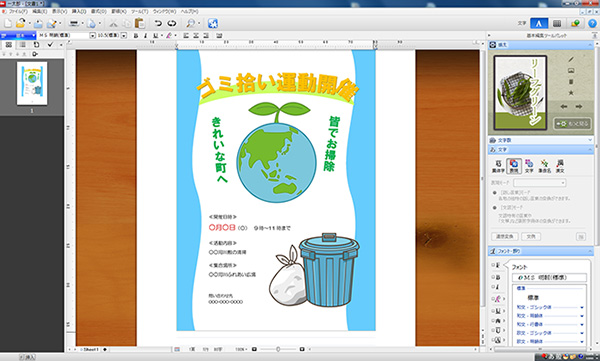This screenshot has height=361, width=600.
Task: Open the 編集(E) menu
Action: pyautogui.click(x=39, y=11)
